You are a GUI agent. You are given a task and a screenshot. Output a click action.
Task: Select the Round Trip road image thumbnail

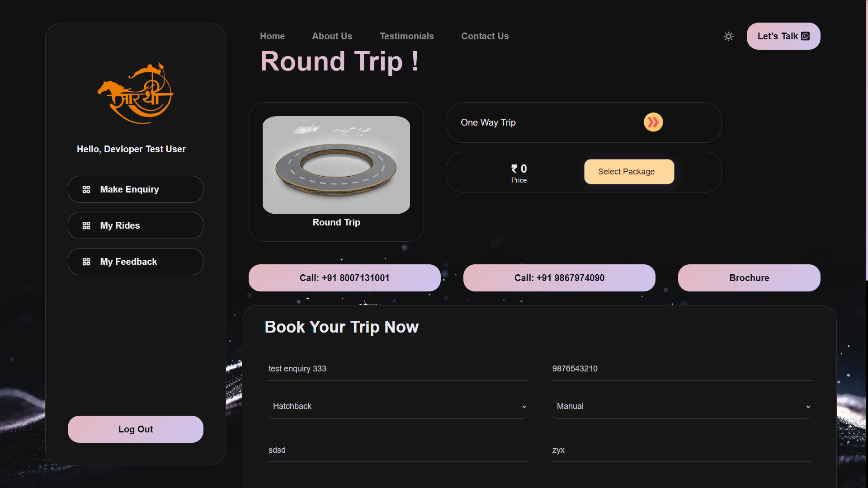[336, 165]
